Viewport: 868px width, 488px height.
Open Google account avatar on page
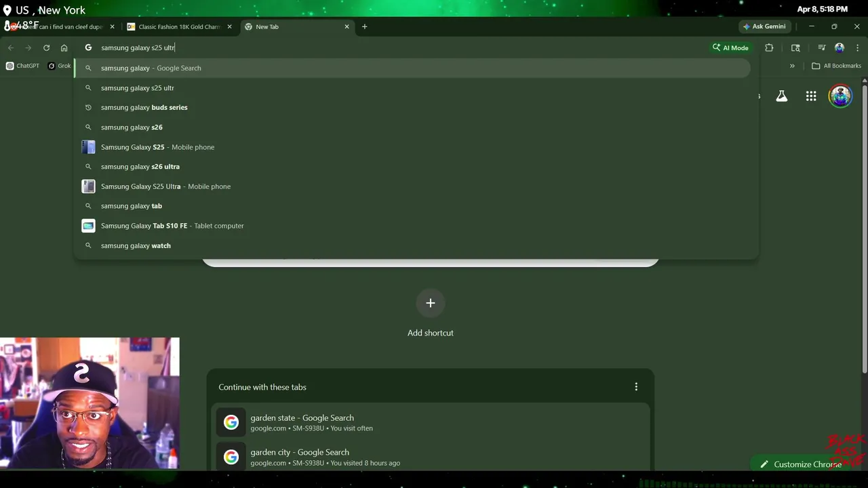click(840, 96)
